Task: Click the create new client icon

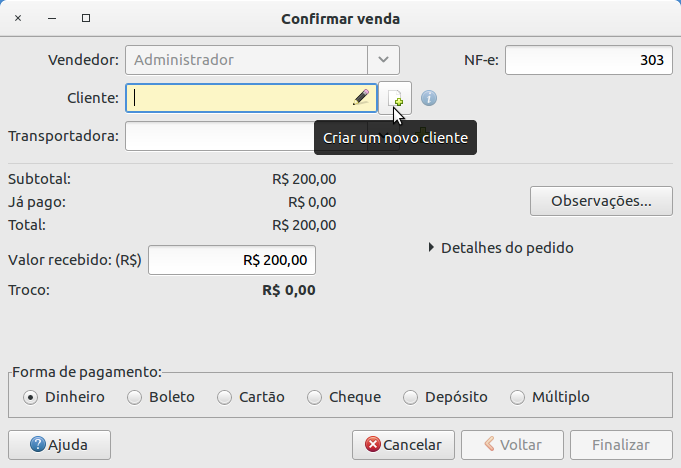Action: (395, 98)
